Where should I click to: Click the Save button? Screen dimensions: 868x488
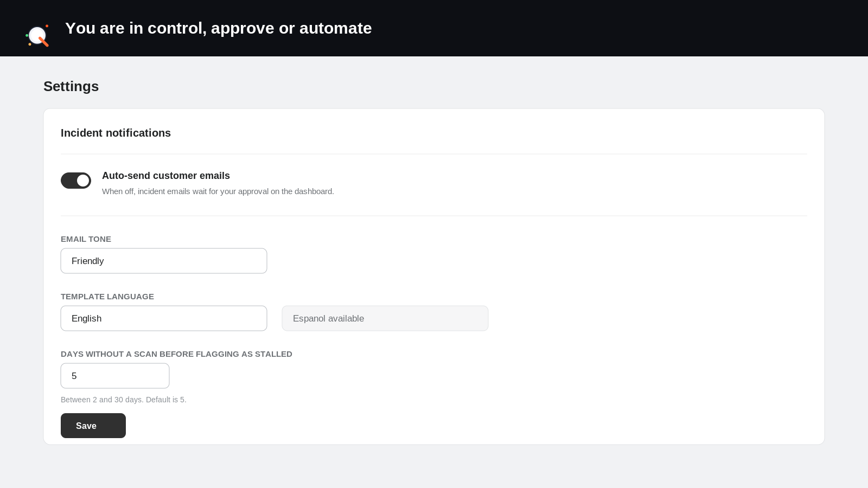(x=93, y=426)
